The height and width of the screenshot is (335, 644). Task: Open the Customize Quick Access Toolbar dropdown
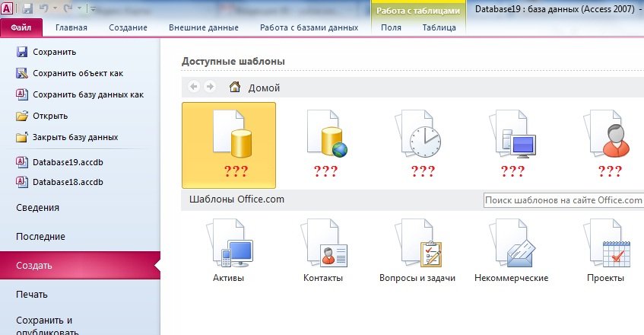click(x=93, y=9)
